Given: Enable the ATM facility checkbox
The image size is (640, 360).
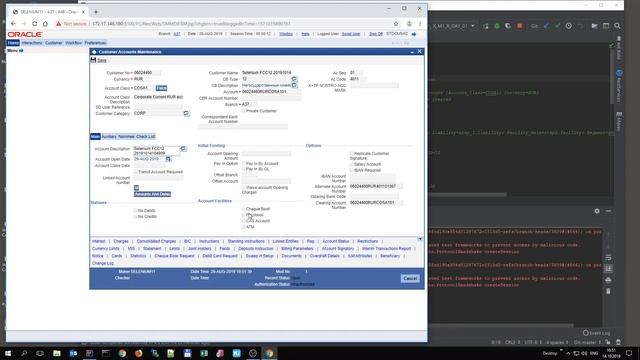Looking at the screenshot, I should pyautogui.click(x=244, y=227).
